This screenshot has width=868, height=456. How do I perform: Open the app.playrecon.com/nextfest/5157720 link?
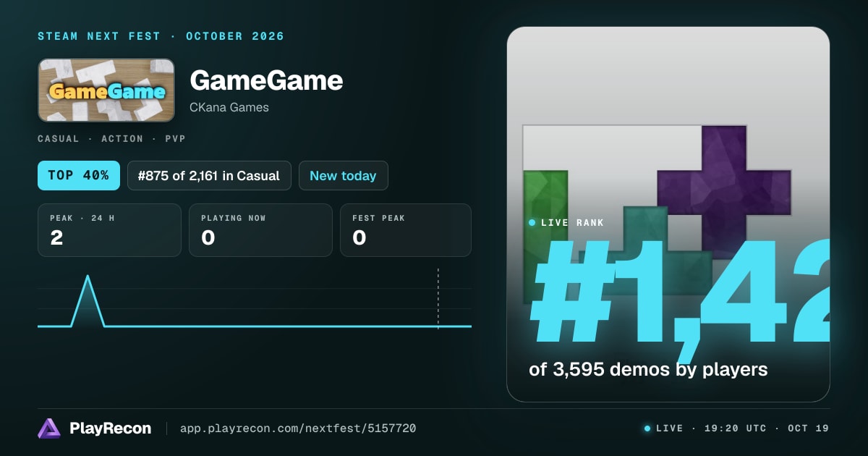(x=298, y=428)
